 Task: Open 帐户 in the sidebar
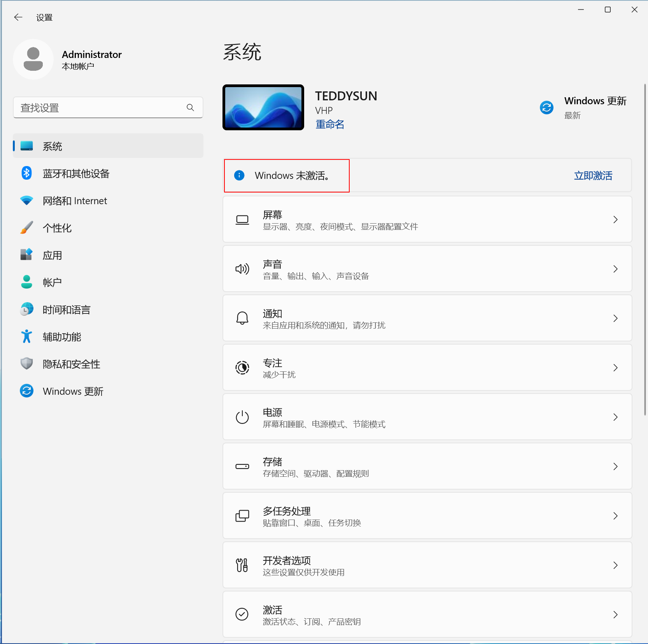(x=108, y=282)
